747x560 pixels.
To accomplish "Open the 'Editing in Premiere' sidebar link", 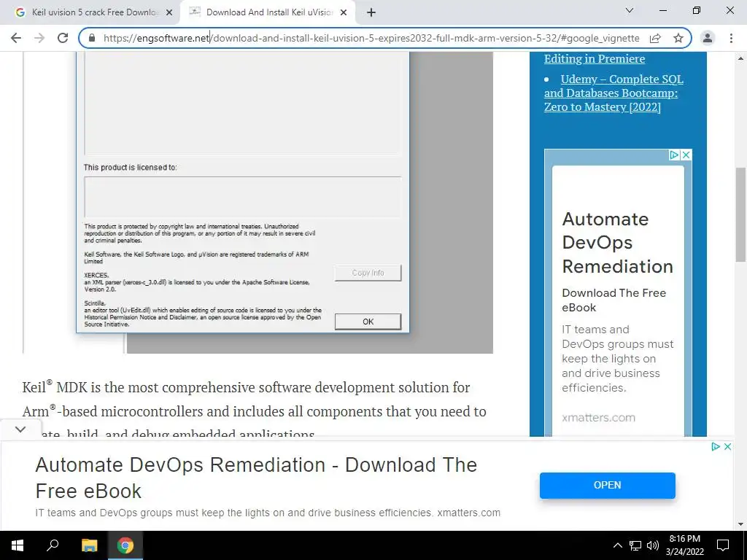I will pyautogui.click(x=595, y=58).
